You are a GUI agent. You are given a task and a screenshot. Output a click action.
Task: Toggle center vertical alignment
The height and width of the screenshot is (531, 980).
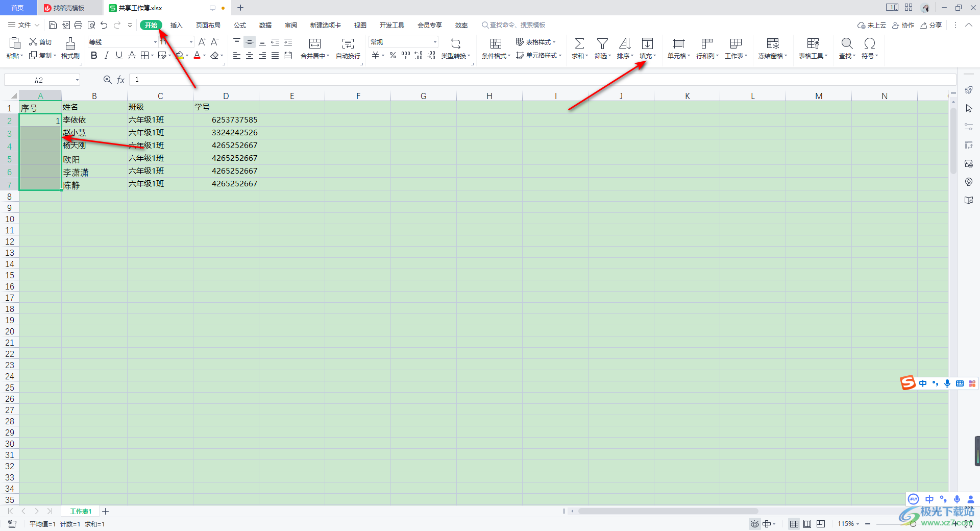(250, 42)
